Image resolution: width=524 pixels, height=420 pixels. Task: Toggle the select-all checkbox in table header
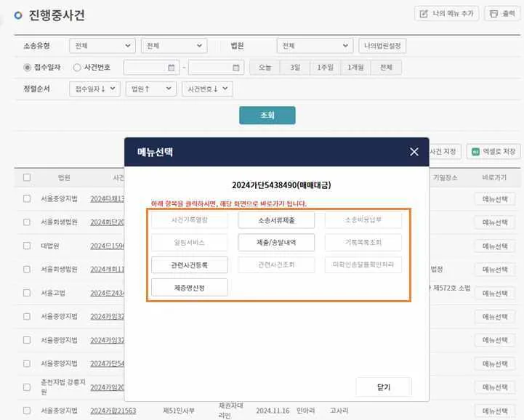click(27, 177)
